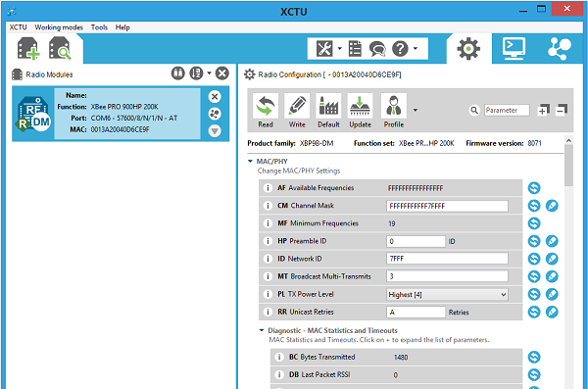Collapse all parameter sections

click(562, 110)
